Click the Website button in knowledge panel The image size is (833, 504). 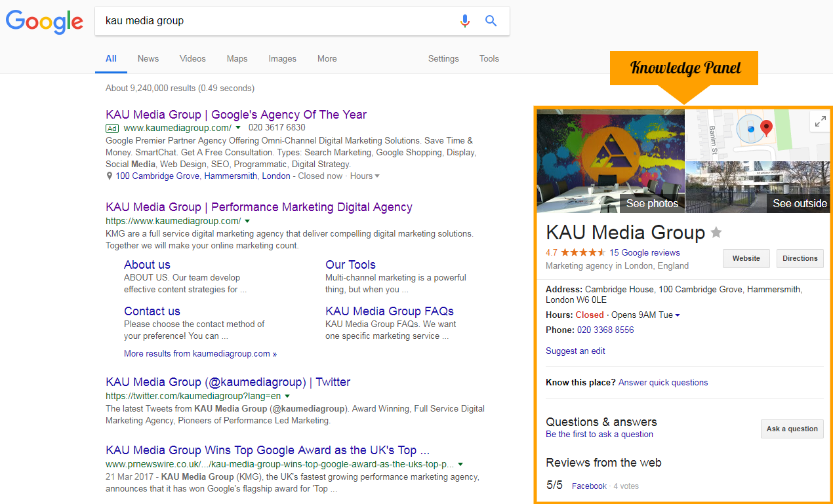click(x=746, y=258)
